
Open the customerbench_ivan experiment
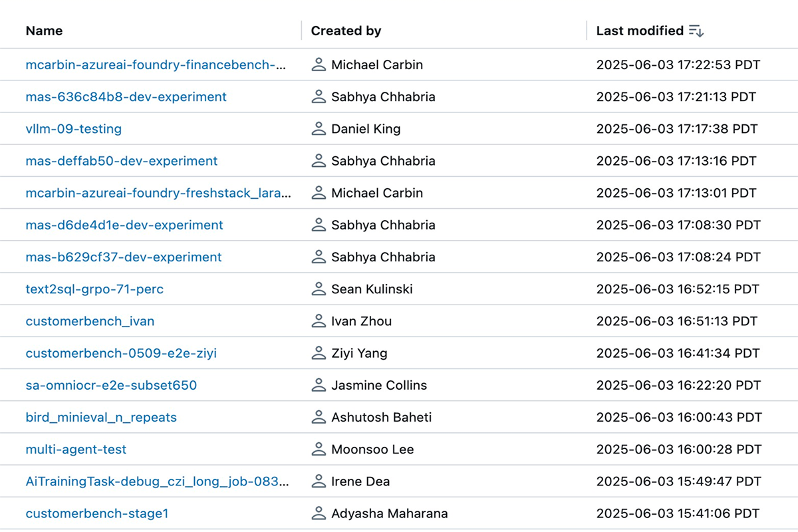tap(90, 321)
